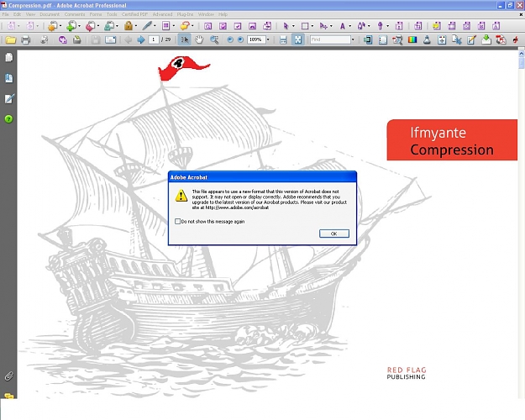This screenshot has height=420, width=525.
Task: Click the edit note pencil icon in toolbar
Action: 471,39
